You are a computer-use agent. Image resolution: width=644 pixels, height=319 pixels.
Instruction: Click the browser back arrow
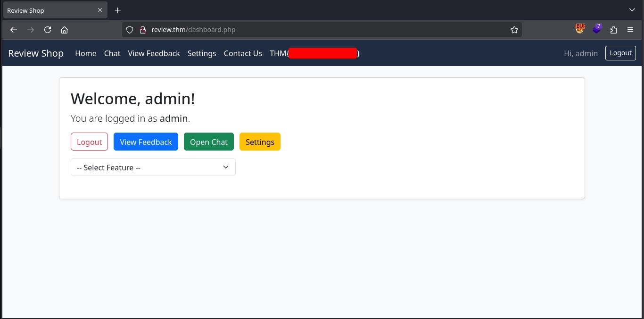(14, 30)
